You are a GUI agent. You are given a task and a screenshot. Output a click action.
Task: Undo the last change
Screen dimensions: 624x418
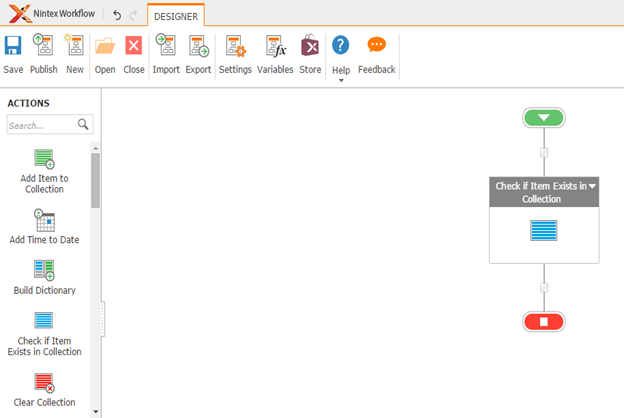117,15
